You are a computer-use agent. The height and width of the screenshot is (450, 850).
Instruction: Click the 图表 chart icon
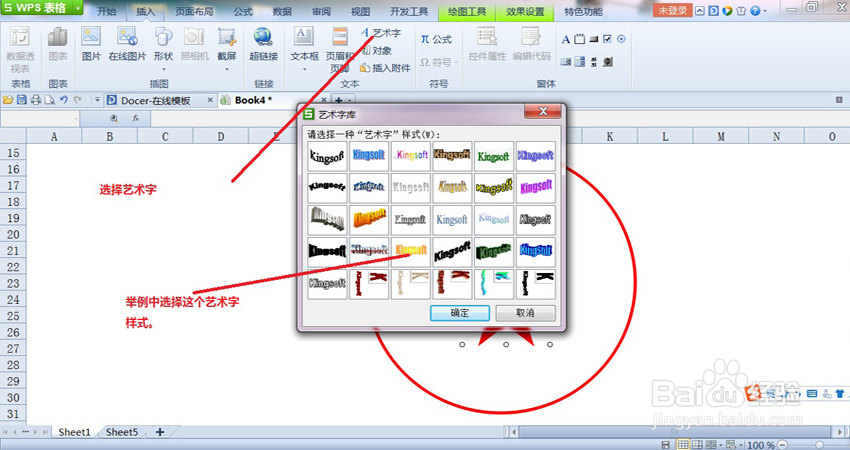pos(57,37)
